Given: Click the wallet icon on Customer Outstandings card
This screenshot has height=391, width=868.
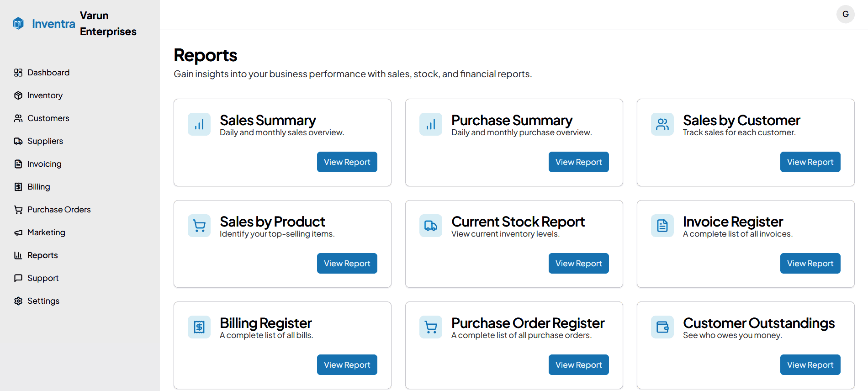Looking at the screenshot, I should [662, 327].
